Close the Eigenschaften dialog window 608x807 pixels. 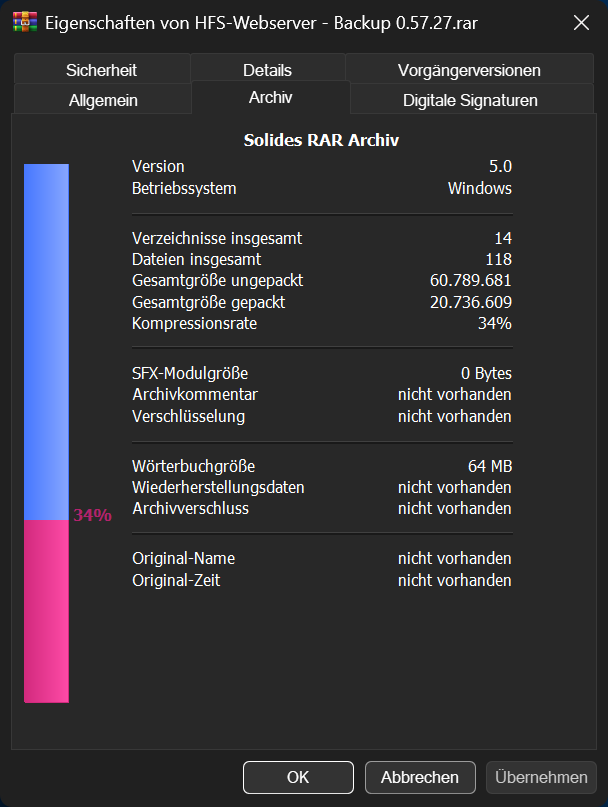point(580,22)
